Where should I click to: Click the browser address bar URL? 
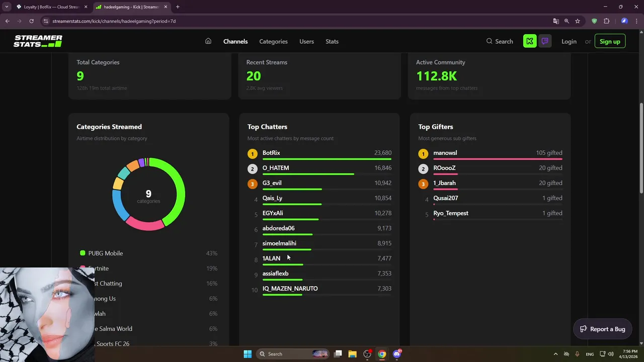point(114,21)
